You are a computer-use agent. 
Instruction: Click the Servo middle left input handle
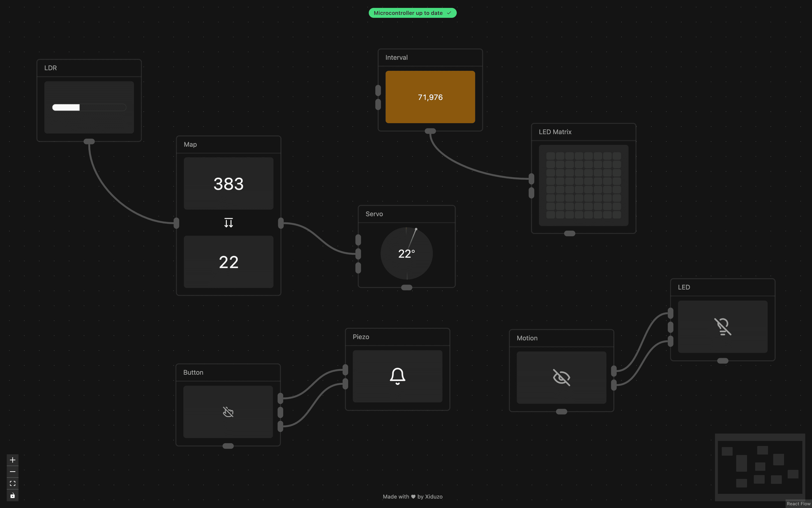[x=358, y=254]
